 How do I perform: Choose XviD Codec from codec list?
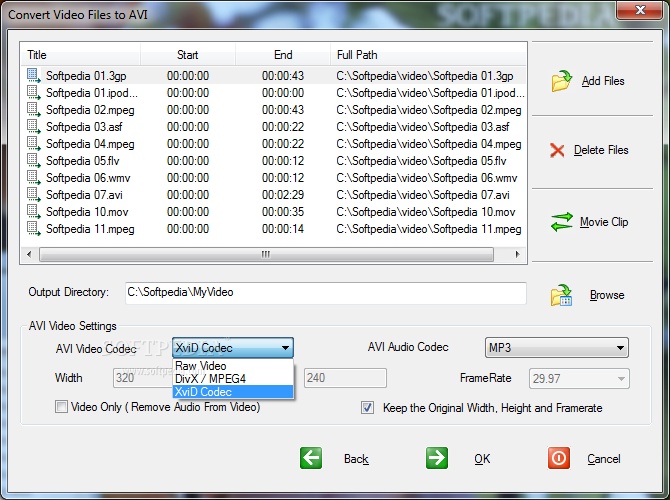233,392
